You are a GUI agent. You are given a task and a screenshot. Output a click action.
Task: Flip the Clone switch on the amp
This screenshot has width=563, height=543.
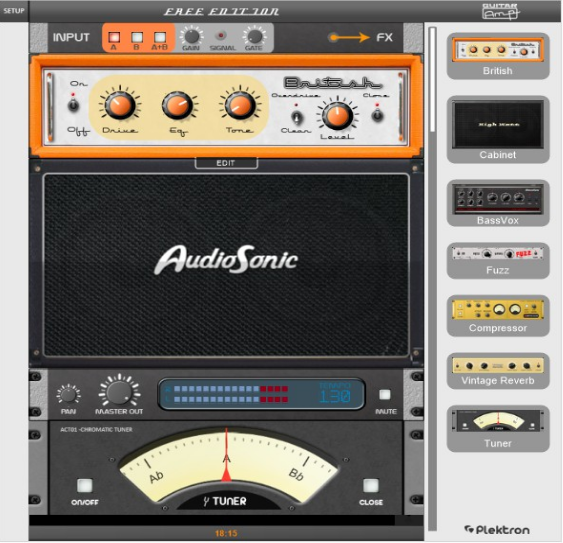tap(378, 115)
